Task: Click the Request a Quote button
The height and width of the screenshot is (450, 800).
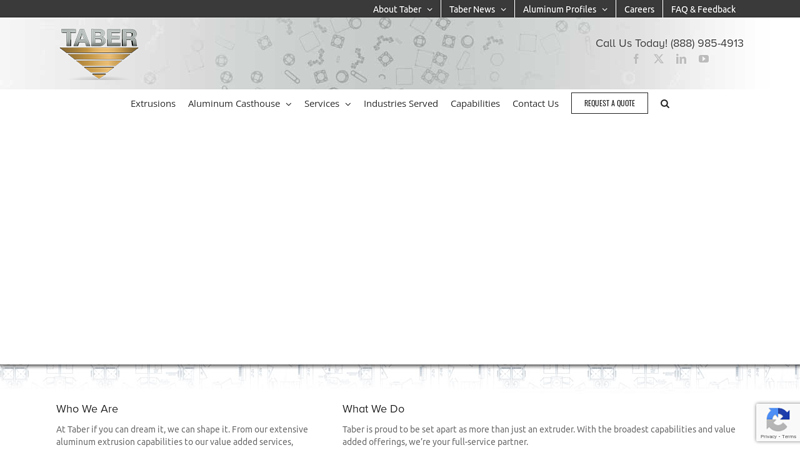Action: pyautogui.click(x=609, y=103)
